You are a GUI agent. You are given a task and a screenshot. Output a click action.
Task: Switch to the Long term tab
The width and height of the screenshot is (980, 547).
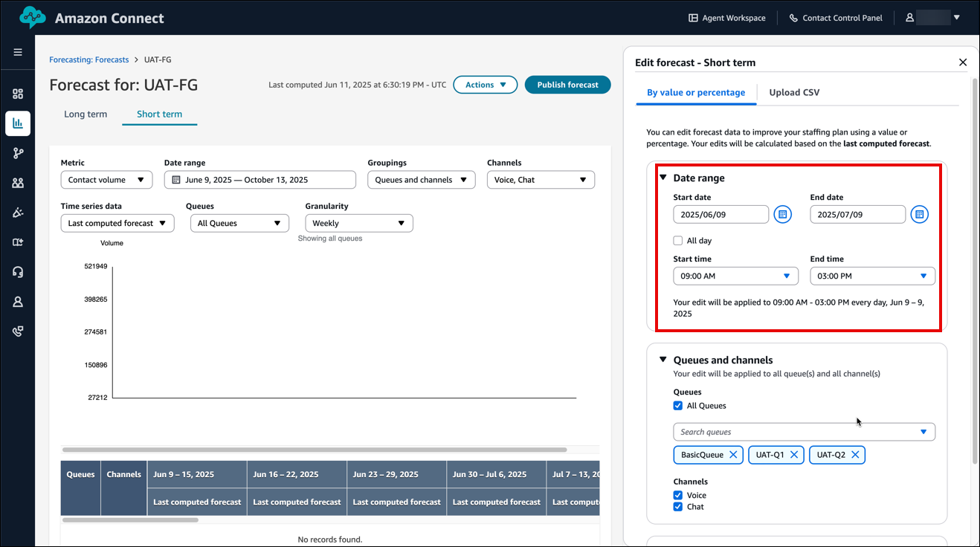pyautogui.click(x=86, y=114)
